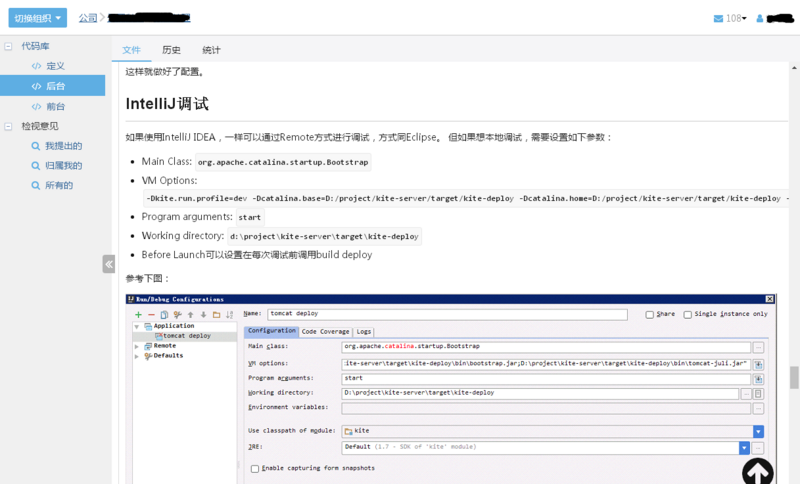Switch to the 统计 tab

(211, 50)
